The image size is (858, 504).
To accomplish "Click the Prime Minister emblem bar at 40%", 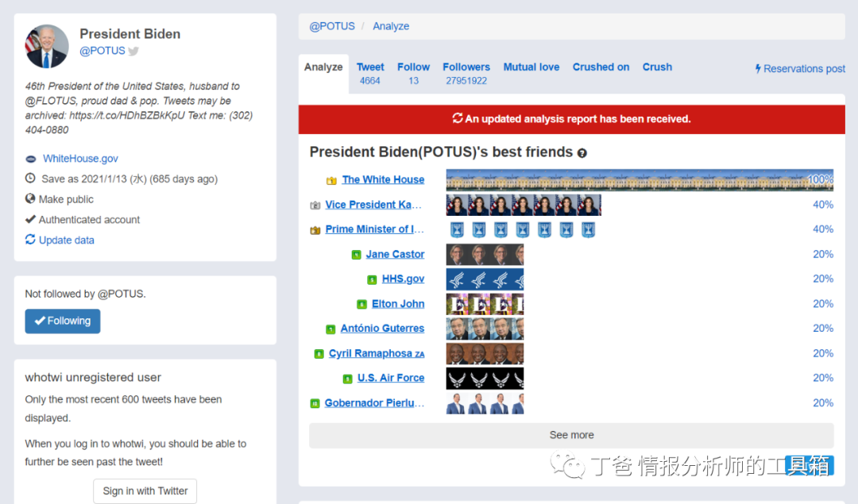I will [524, 229].
